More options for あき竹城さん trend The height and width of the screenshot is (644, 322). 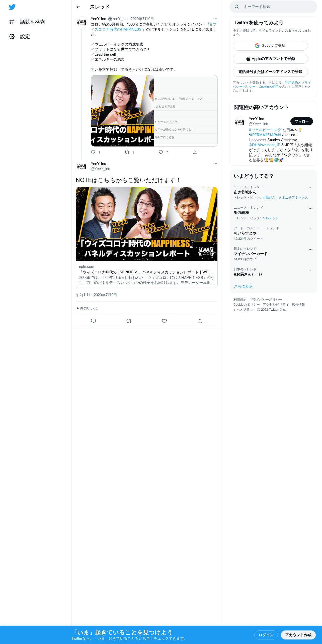[310, 188]
